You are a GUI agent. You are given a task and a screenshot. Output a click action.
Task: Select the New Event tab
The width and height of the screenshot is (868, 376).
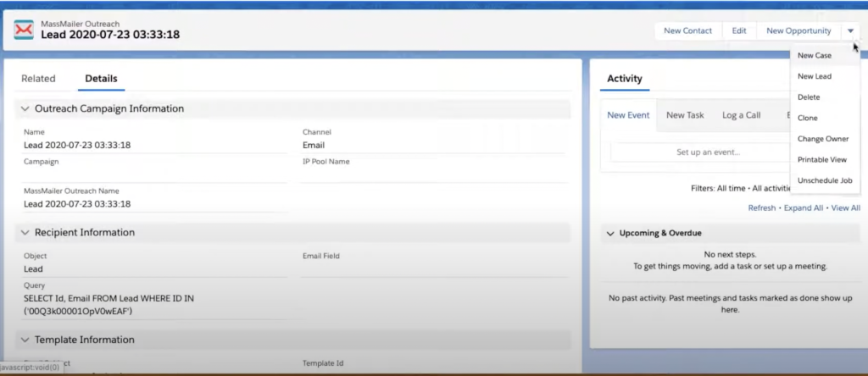(628, 115)
